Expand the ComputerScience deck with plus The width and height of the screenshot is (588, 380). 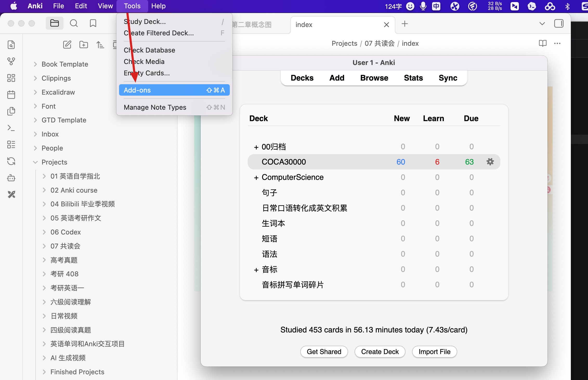point(256,178)
